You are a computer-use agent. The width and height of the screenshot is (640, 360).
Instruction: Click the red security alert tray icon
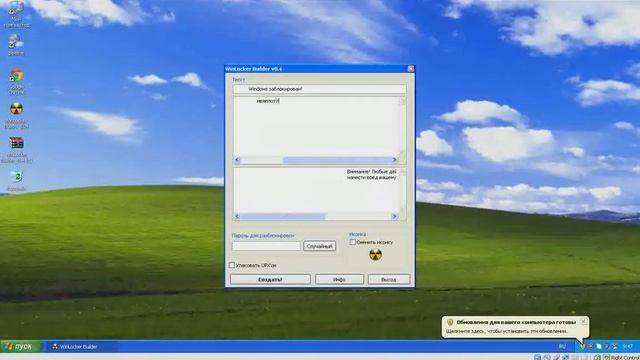[x=591, y=347]
